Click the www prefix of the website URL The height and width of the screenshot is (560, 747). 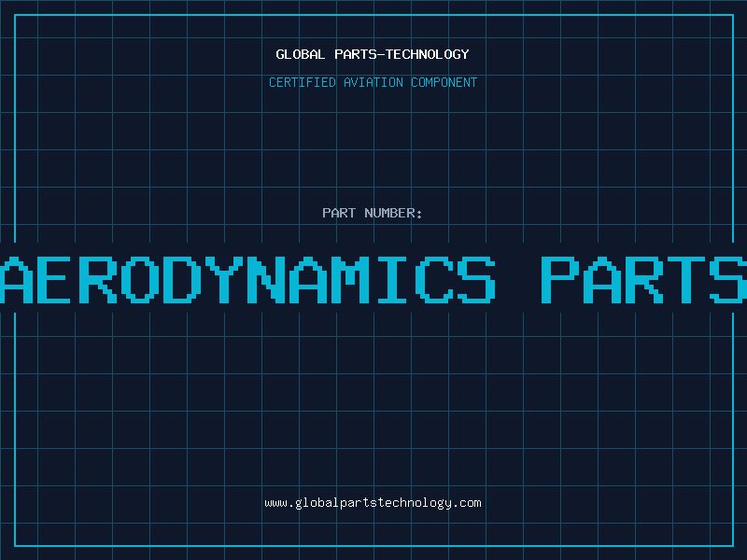coord(275,503)
